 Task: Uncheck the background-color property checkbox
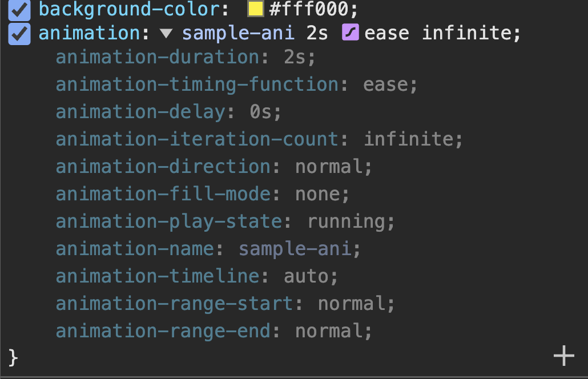click(x=19, y=10)
